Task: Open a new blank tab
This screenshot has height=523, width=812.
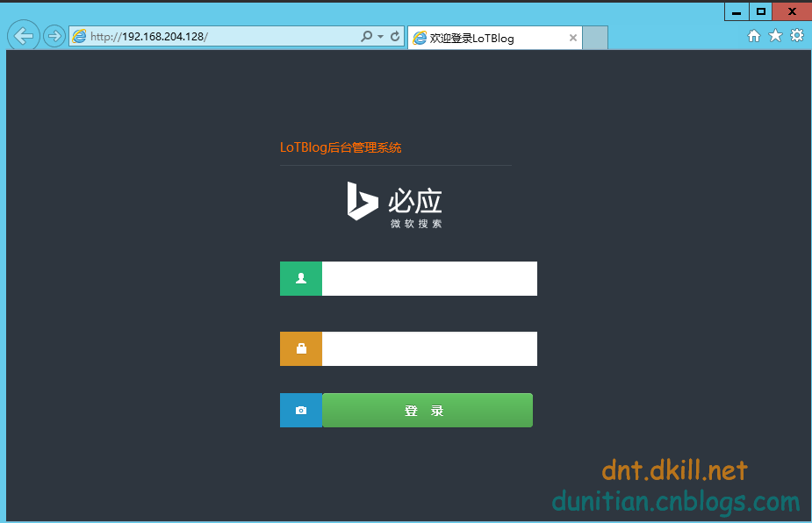Action: coord(595,38)
